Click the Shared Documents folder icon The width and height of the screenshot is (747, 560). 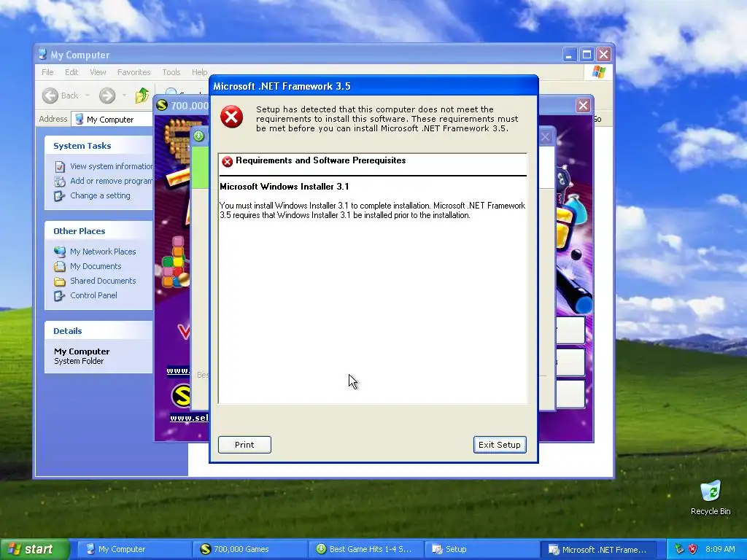pyautogui.click(x=60, y=281)
